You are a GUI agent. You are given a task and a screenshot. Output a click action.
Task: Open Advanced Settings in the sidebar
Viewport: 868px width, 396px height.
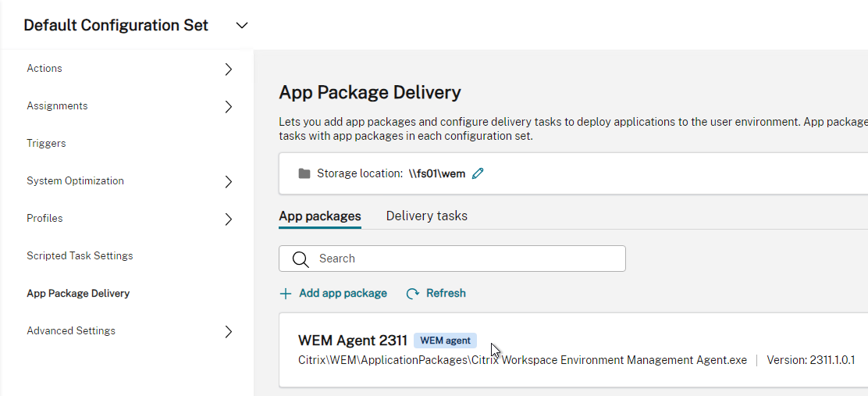[71, 330]
